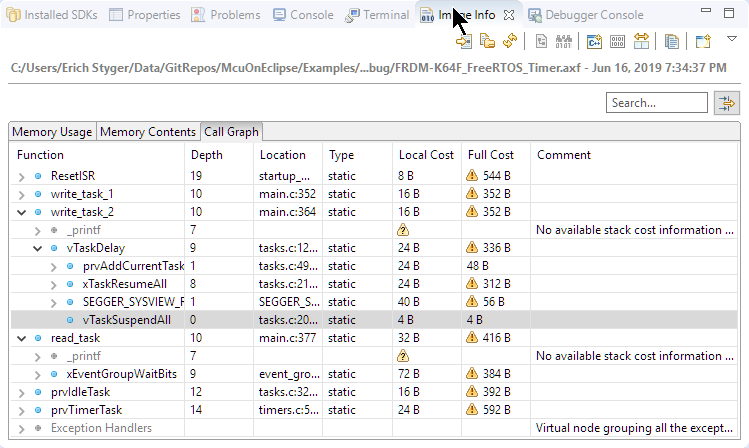Toggle the filter options button beside Search
This screenshot has height=448, width=749.
(x=725, y=103)
